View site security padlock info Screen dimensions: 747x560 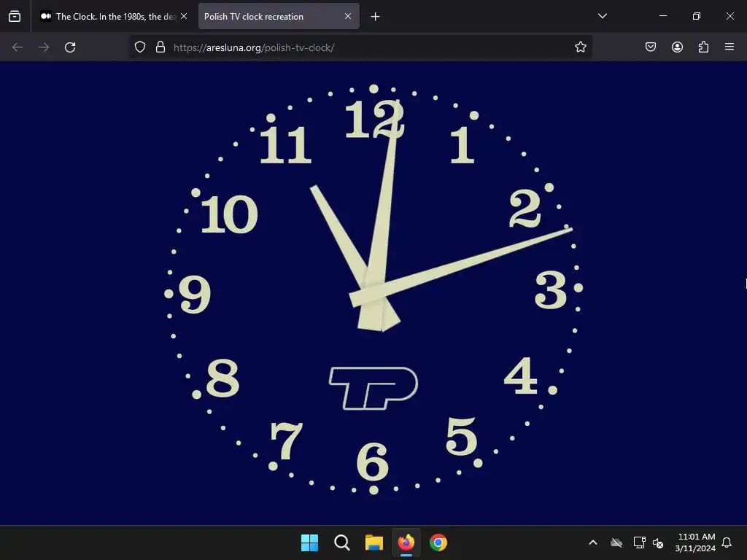pos(160,47)
